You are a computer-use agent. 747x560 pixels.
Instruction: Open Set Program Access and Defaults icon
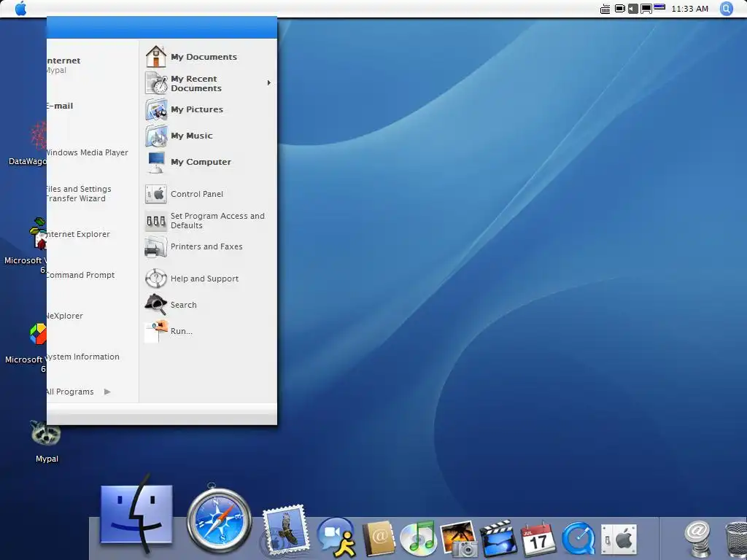click(156, 220)
